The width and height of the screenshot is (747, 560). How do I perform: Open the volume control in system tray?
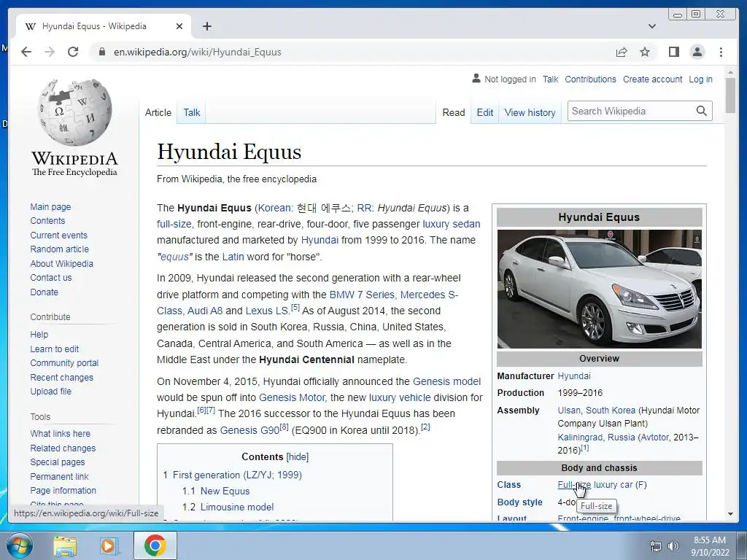coord(673,546)
